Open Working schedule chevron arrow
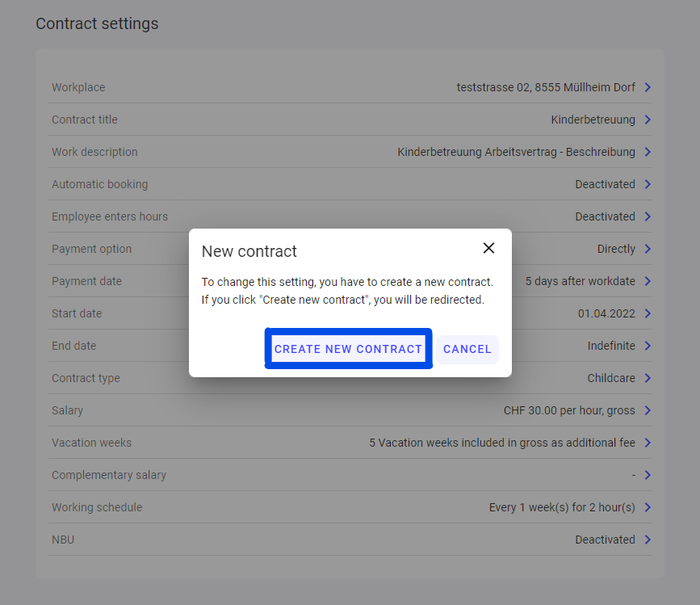 point(648,507)
